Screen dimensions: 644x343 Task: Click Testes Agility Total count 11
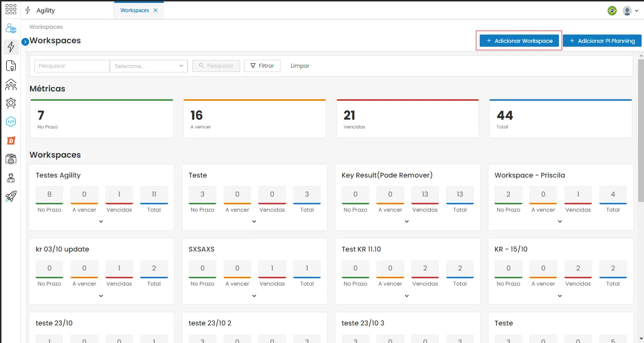click(154, 195)
